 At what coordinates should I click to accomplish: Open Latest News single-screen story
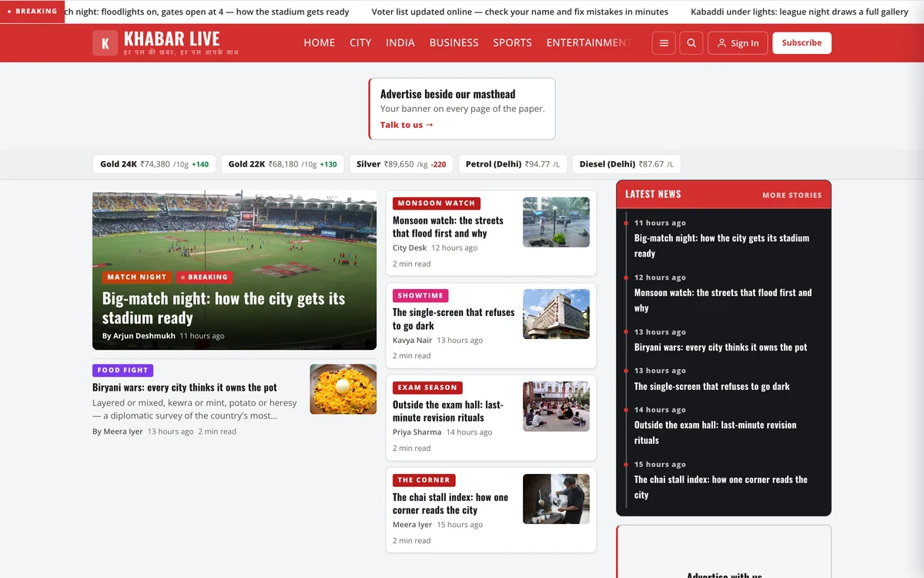pyautogui.click(x=712, y=386)
